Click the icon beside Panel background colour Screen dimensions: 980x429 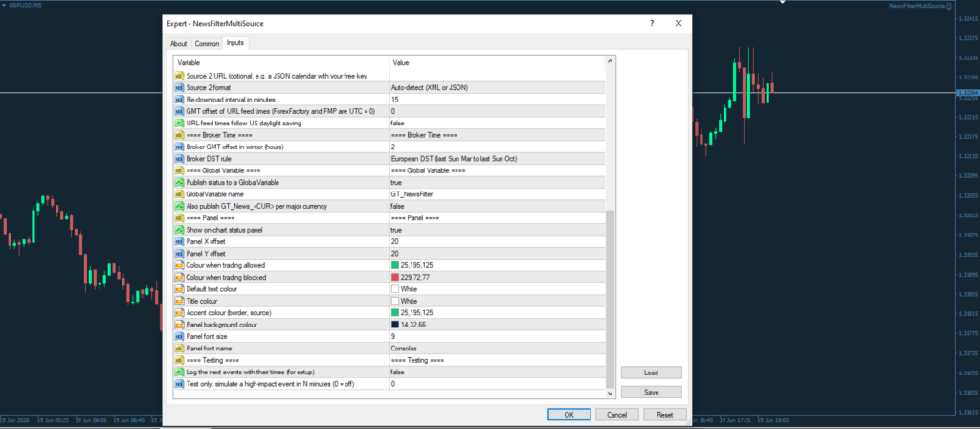pyautogui.click(x=179, y=325)
